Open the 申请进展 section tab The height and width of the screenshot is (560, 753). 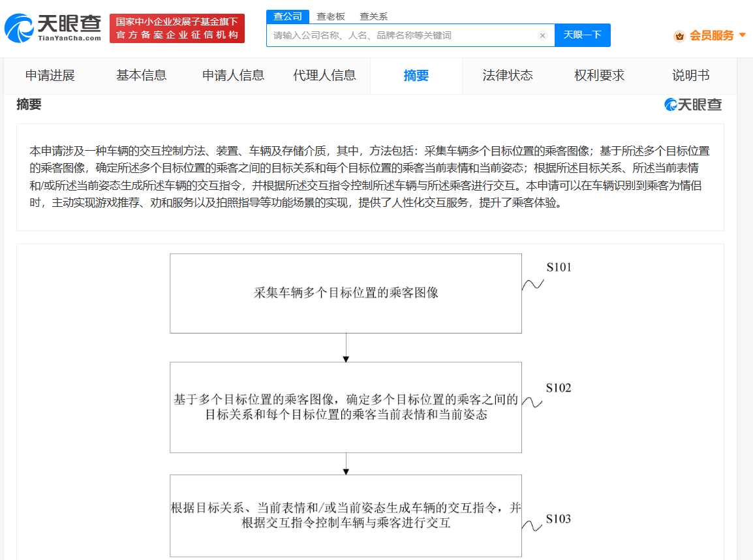pos(50,76)
